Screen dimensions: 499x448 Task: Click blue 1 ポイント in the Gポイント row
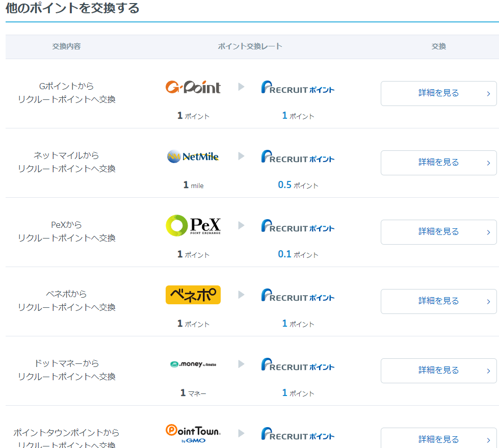(298, 116)
